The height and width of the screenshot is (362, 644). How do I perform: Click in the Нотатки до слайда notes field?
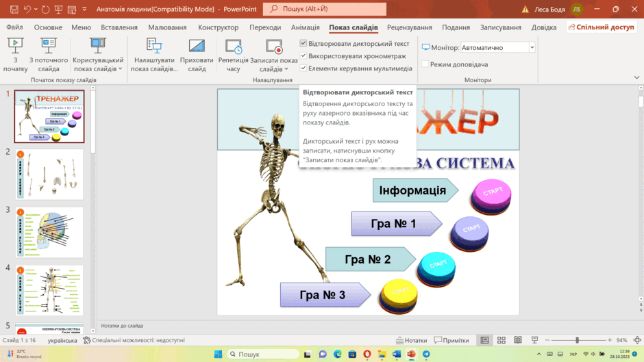click(x=368, y=326)
